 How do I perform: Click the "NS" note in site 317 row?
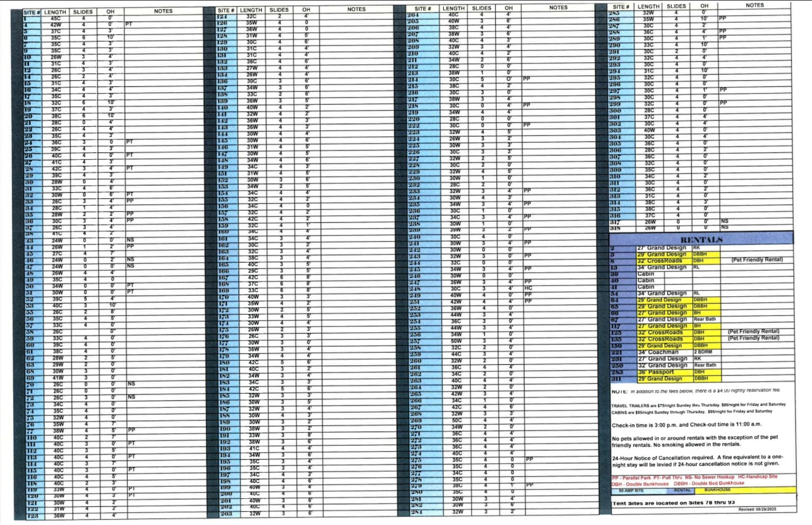coord(725,221)
